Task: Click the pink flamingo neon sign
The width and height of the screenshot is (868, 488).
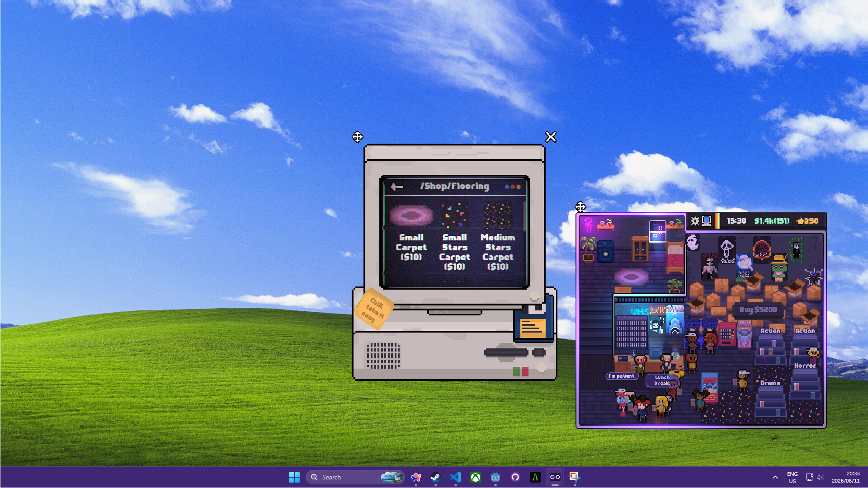Action: [x=588, y=225]
